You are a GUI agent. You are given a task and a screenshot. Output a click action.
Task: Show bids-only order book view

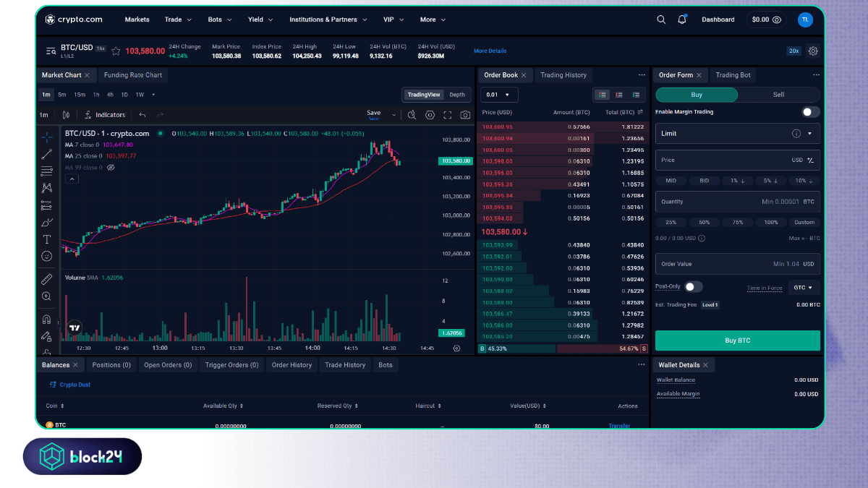[636, 95]
